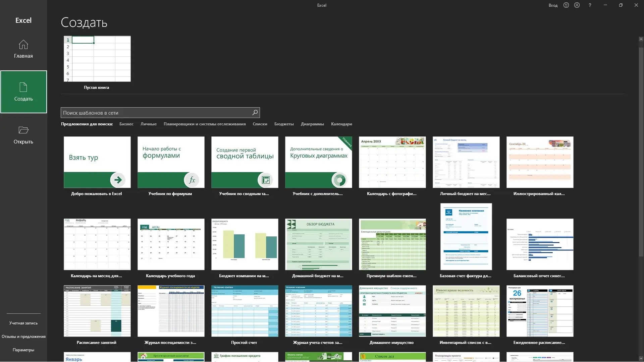Click the Home house icon in sidebar

(x=23, y=45)
